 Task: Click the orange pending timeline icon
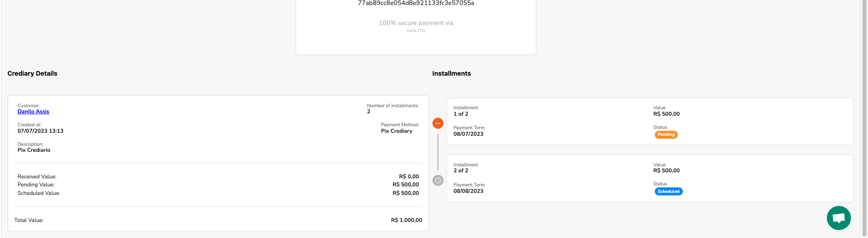point(438,123)
